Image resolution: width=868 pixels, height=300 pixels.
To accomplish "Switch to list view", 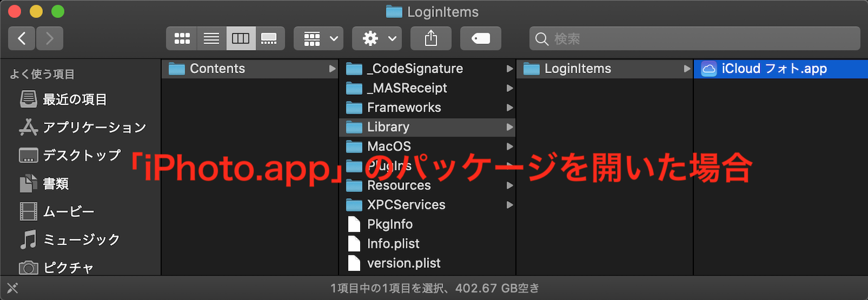I will [212, 39].
